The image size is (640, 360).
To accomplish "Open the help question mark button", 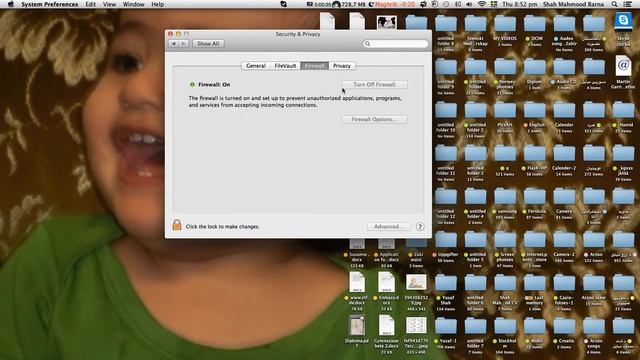I will (x=420, y=227).
